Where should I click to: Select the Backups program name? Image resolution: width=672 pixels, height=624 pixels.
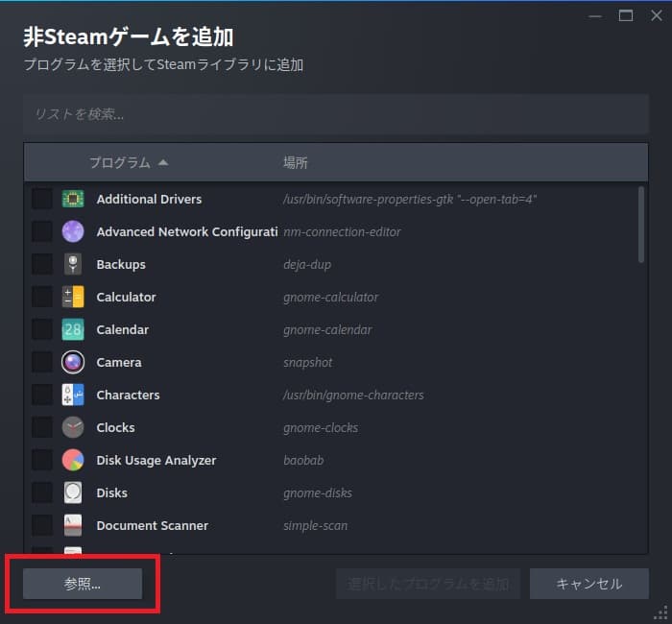(x=121, y=265)
